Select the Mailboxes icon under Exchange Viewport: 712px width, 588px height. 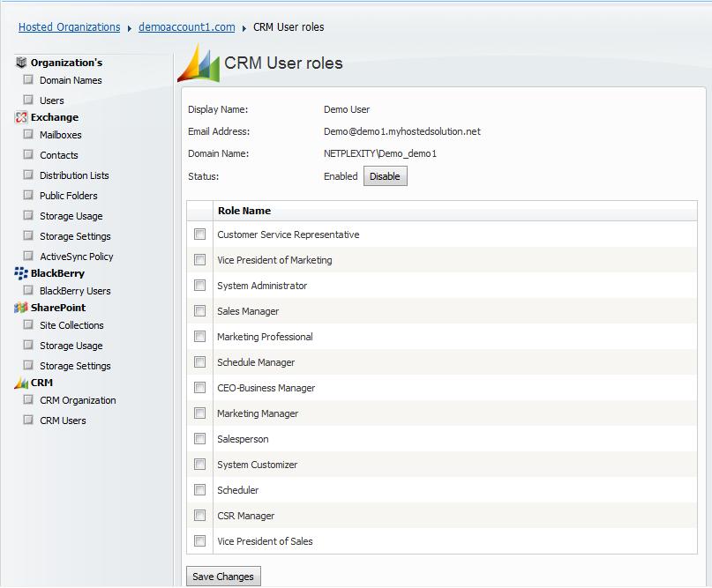coord(28,134)
